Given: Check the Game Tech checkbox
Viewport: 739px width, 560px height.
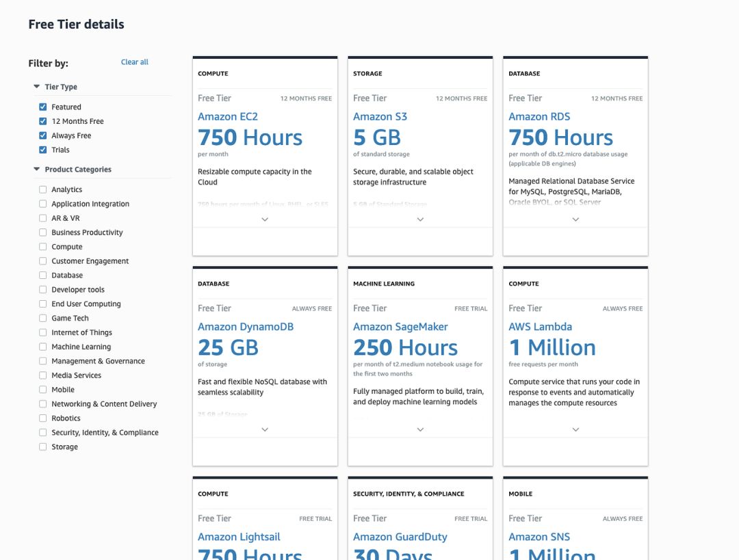Looking at the screenshot, I should 43,318.
